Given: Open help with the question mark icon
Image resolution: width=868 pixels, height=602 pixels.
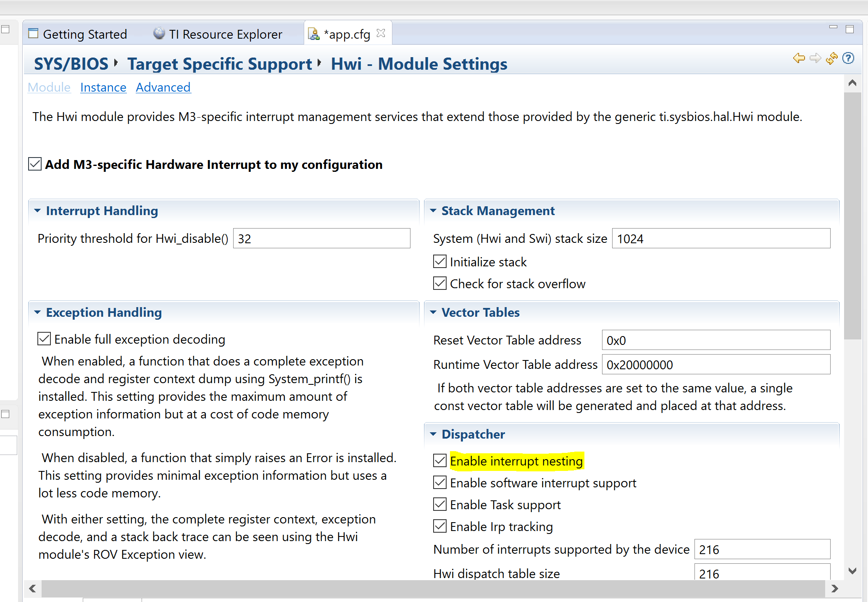Looking at the screenshot, I should (848, 58).
